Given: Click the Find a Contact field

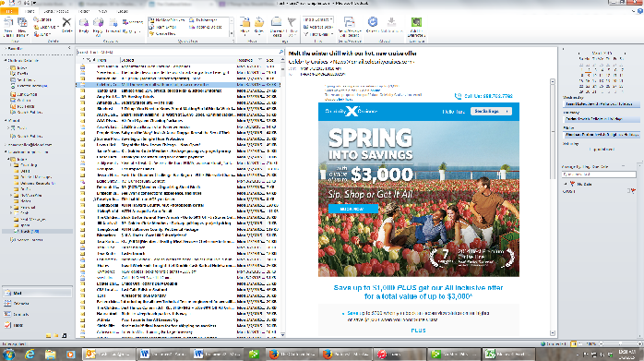Looking at the screenshot, I should (318, 19).
